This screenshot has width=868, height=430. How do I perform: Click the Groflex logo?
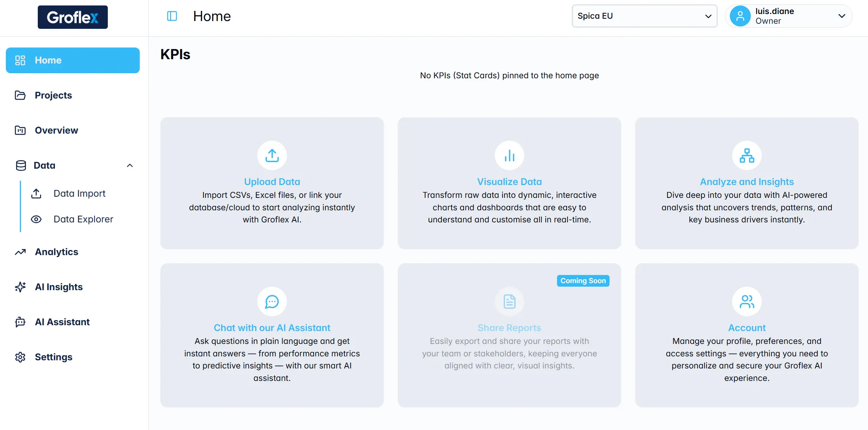point(73,17)
